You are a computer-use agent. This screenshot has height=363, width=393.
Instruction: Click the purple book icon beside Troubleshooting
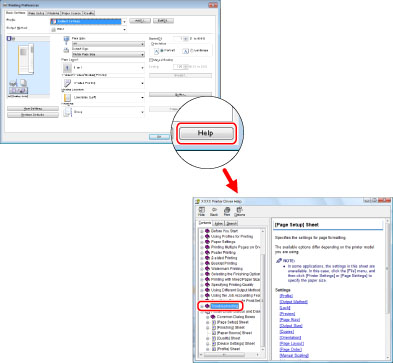coord(207,306)
